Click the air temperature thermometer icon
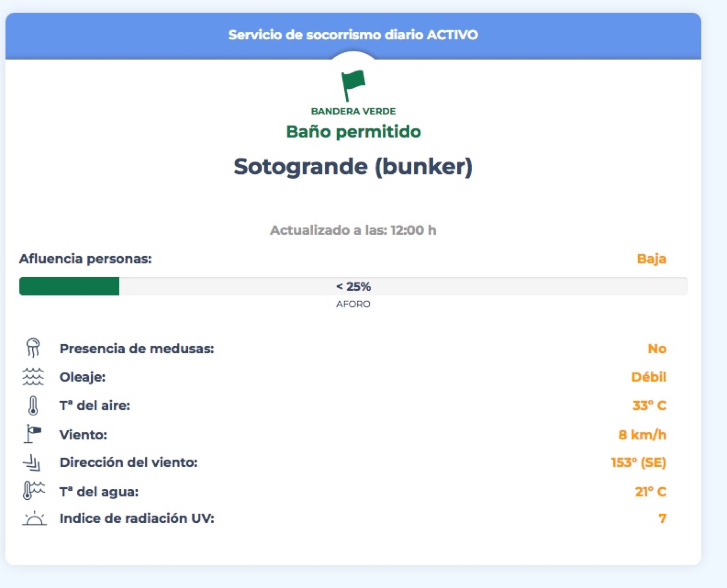 [x=33, y=405]
